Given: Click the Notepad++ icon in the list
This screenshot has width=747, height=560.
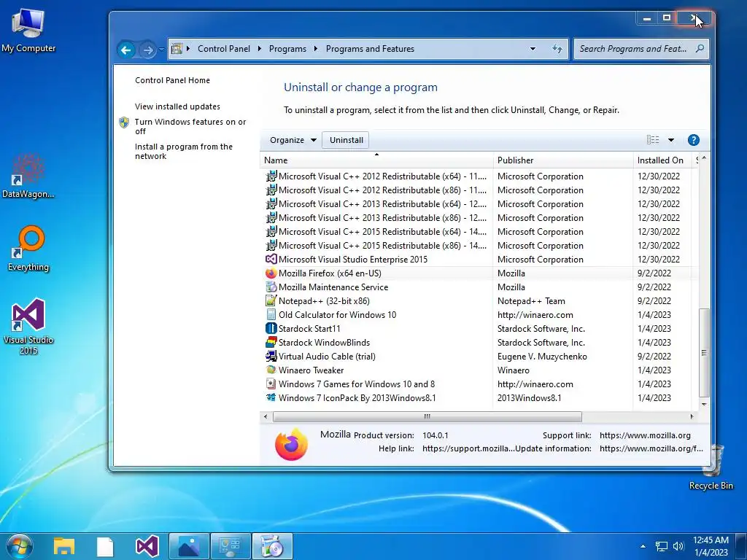Looking at the screenshot, I should (x=271, y=301).
